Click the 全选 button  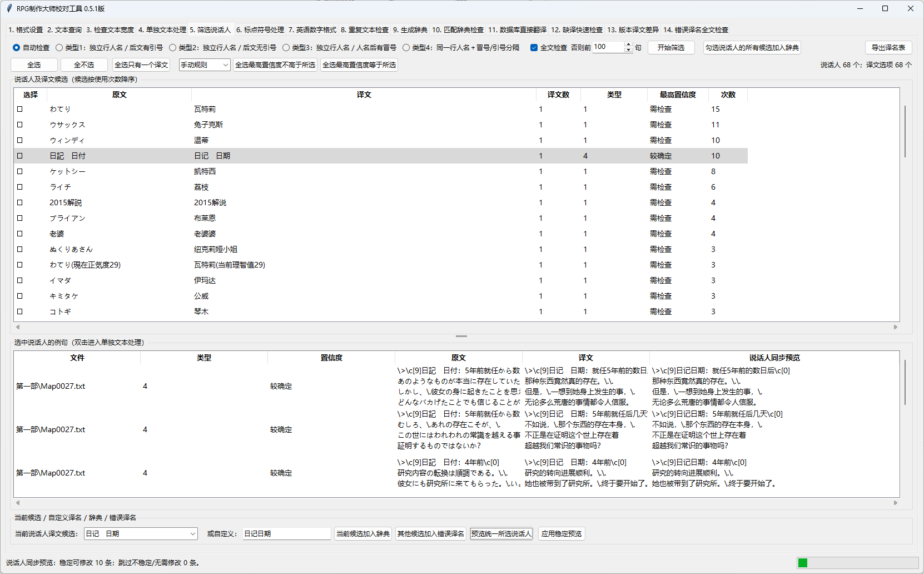point(34,65)
